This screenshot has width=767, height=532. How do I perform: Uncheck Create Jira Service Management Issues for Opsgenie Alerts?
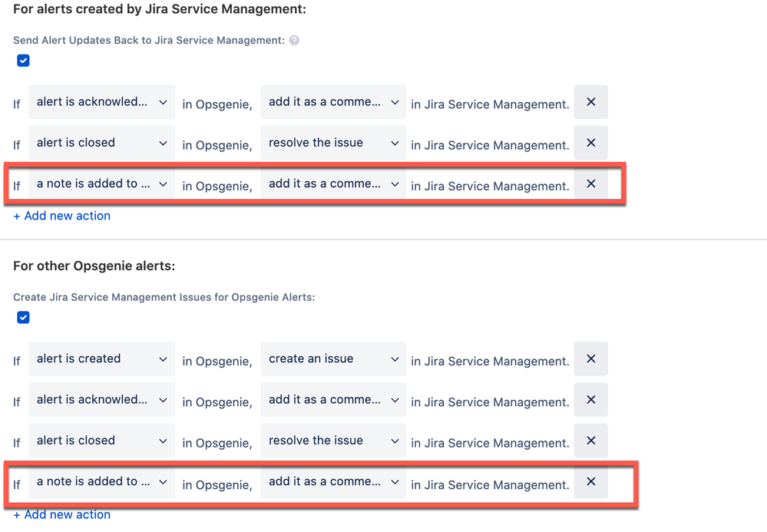[23, 318]
